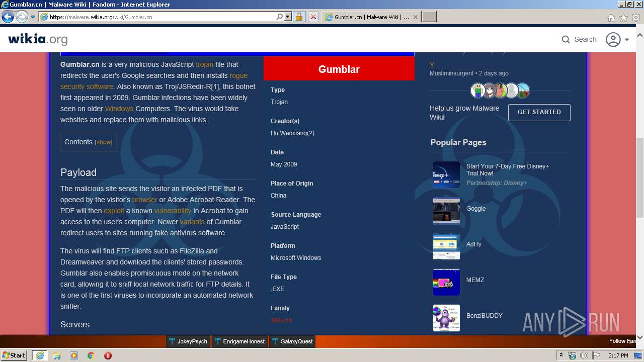Open the 38zu.cn family link

coord(281,320)
